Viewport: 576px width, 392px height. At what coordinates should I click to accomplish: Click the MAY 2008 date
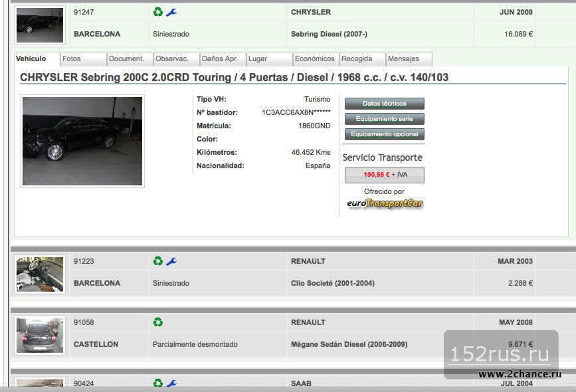tap(516, 322)
